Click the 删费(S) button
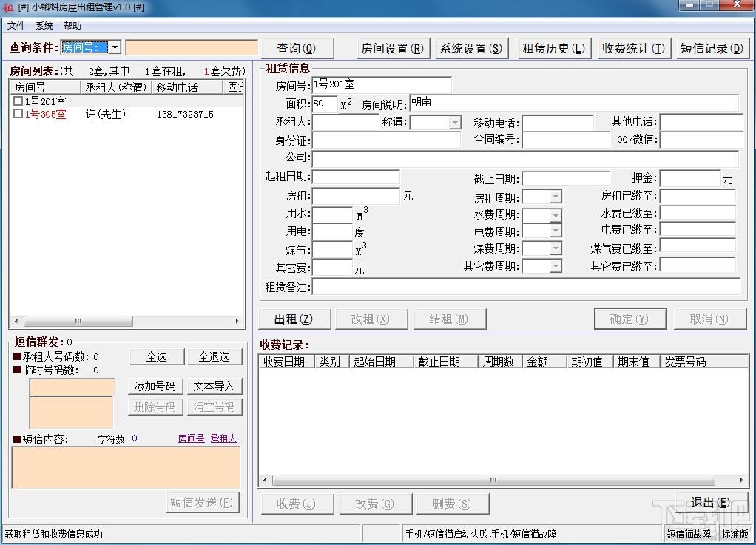 [452, 504]
